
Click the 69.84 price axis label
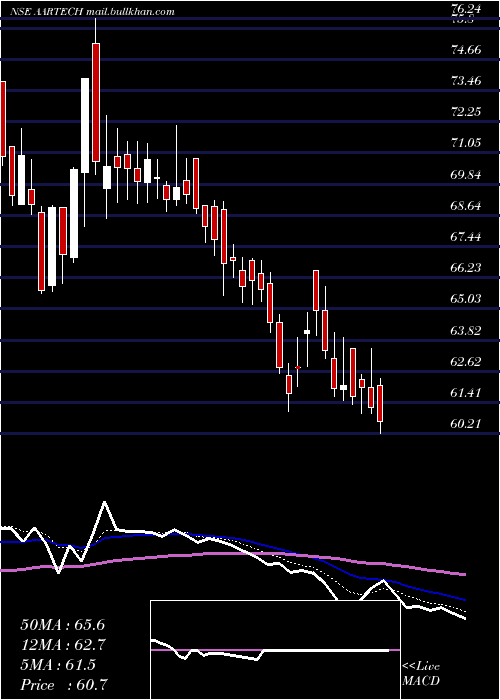pos(466,175)
